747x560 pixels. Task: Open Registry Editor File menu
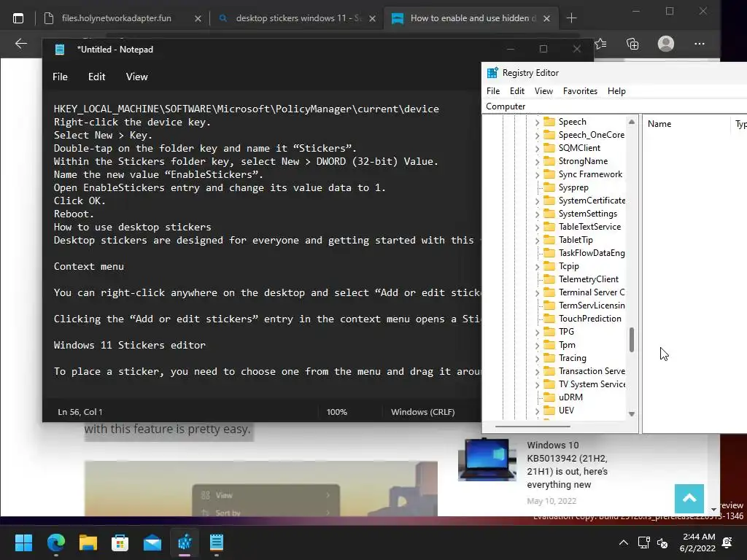click(x=493, y=91)
